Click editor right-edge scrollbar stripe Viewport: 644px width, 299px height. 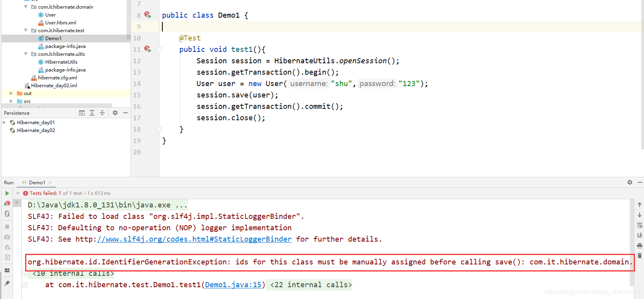(642, 75)
